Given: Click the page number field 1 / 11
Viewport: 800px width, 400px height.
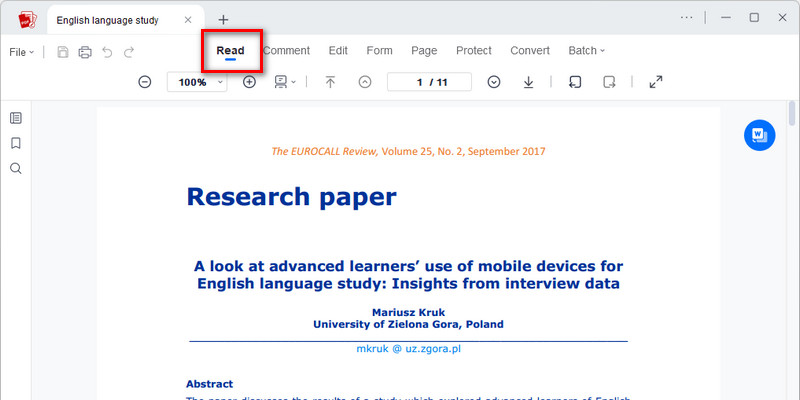Looking at the screenshot, I should pyautogui.click(x=429, y=82).
